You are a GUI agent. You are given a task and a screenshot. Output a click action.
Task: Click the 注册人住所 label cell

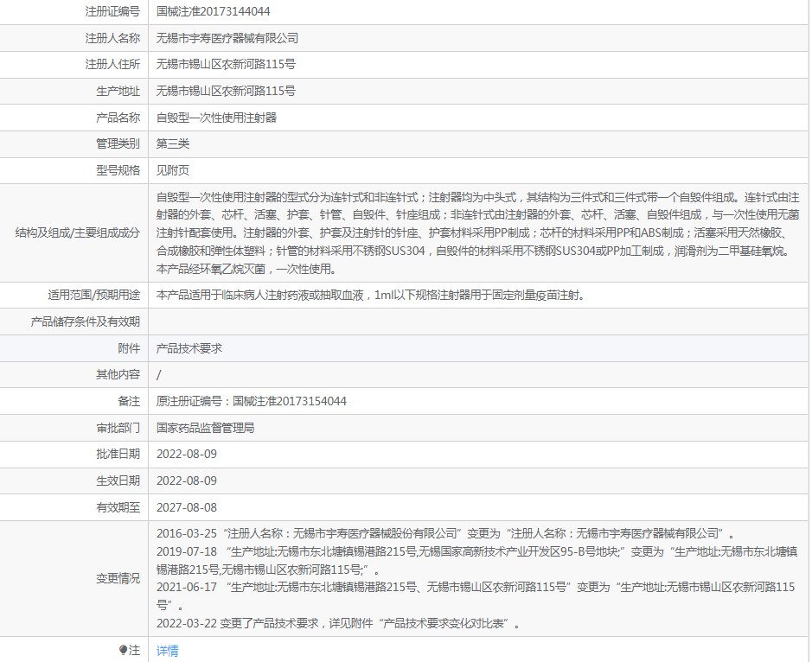[x=74, y=64]
